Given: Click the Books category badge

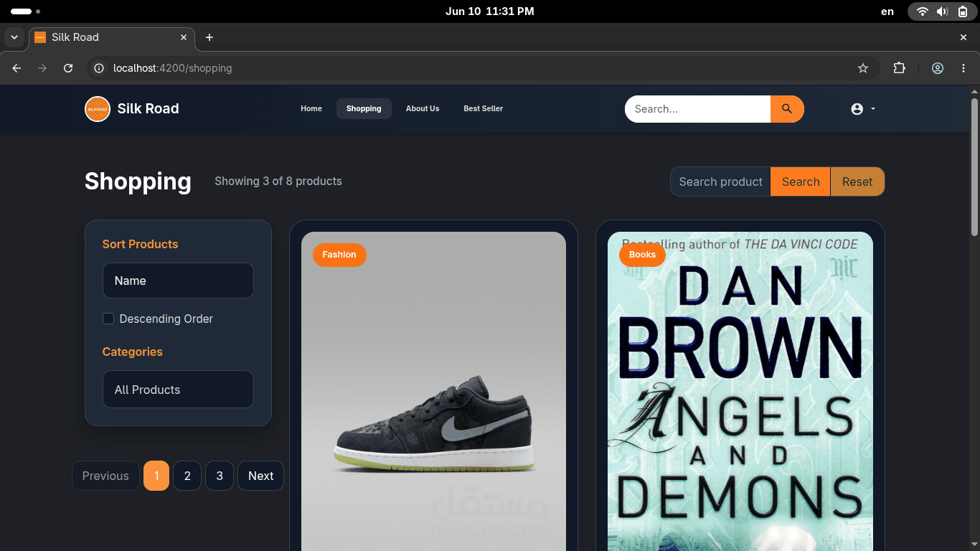Looking at the screenshot, I should point(642,255).
